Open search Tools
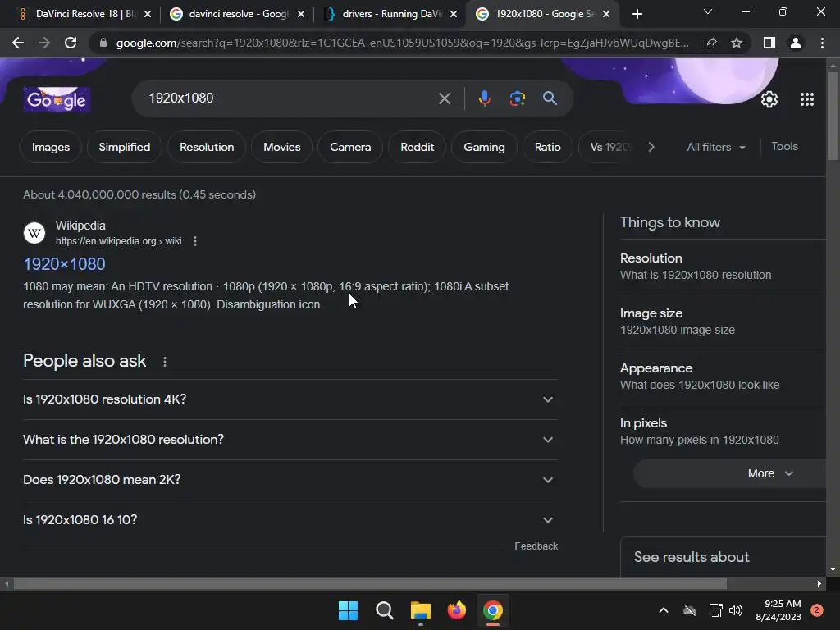Viewport: 840px width, 630px height. pyautogui.click(x=784, y=146)
